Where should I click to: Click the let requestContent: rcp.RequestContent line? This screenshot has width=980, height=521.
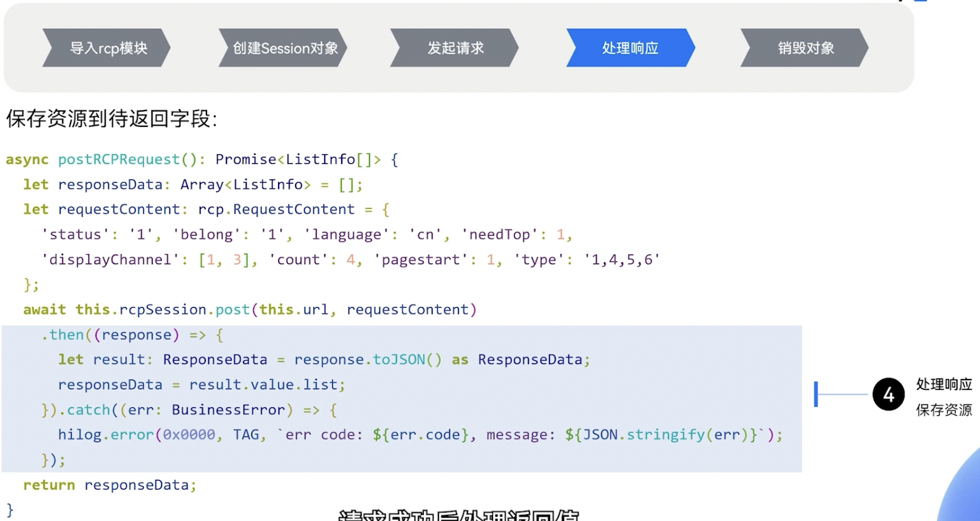click(206, 209)
